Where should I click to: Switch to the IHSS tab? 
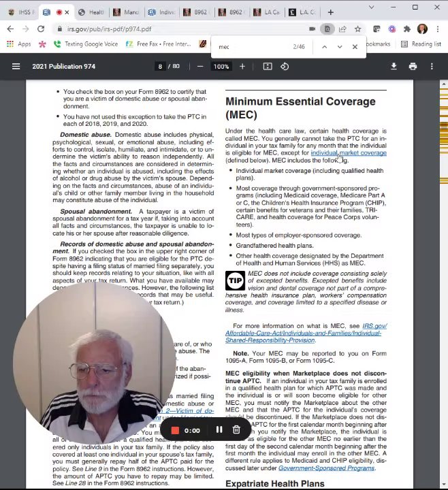click(21, 12)
